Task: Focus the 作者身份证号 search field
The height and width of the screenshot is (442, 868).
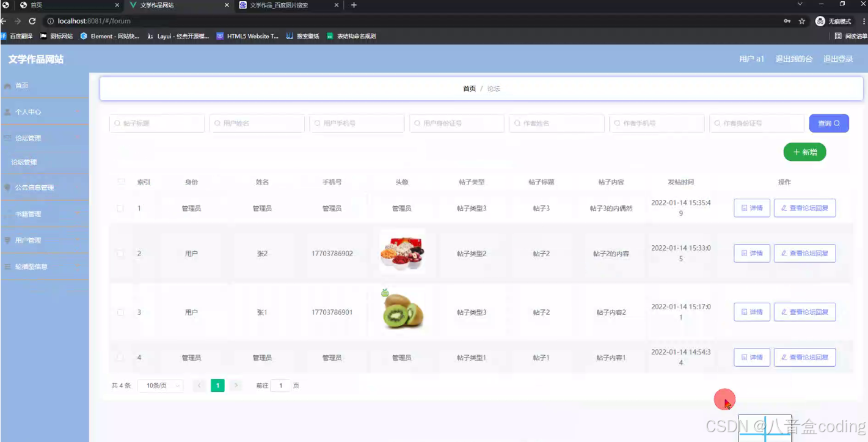Action: click(x=757, y=123)
